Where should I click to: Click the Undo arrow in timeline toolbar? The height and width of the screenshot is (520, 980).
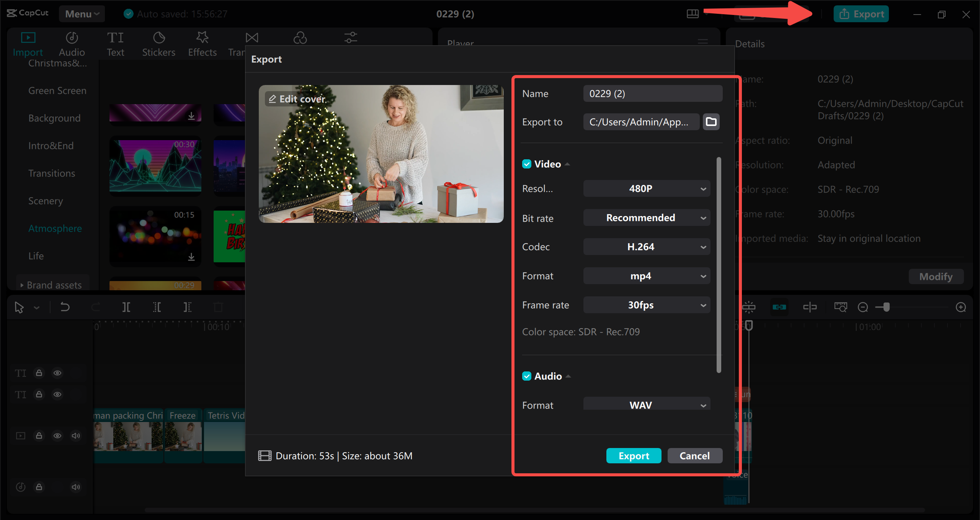click(x=65, y=307)
